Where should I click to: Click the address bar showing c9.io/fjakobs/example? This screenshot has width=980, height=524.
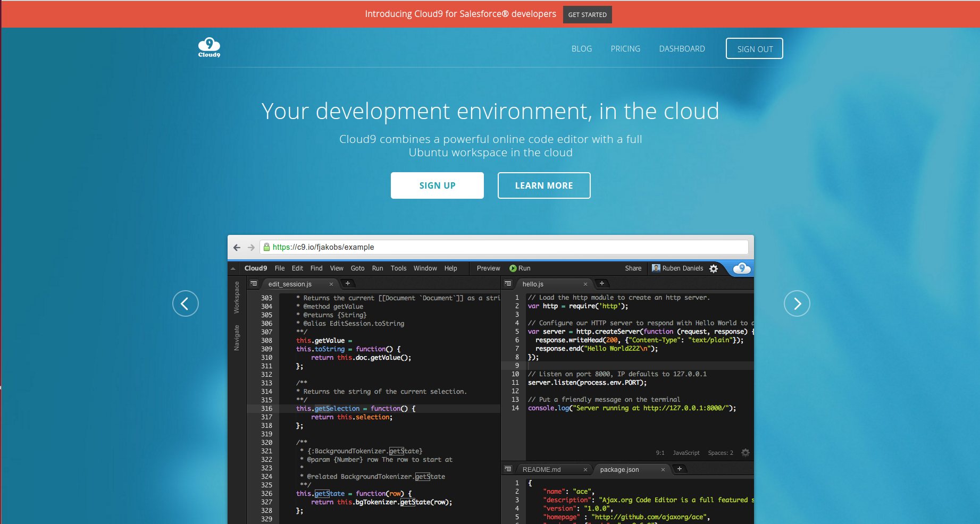504,247
